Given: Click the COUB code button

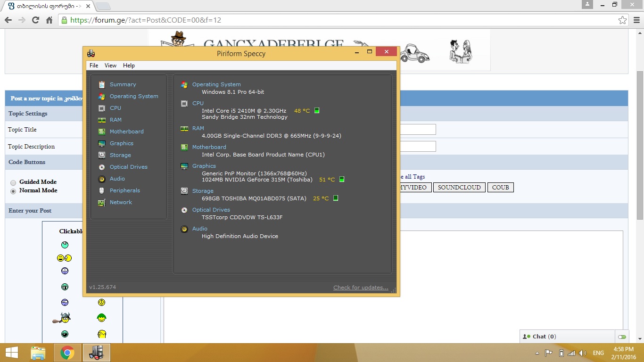Looking at the screenshot, I should click(x=501, y=188).
